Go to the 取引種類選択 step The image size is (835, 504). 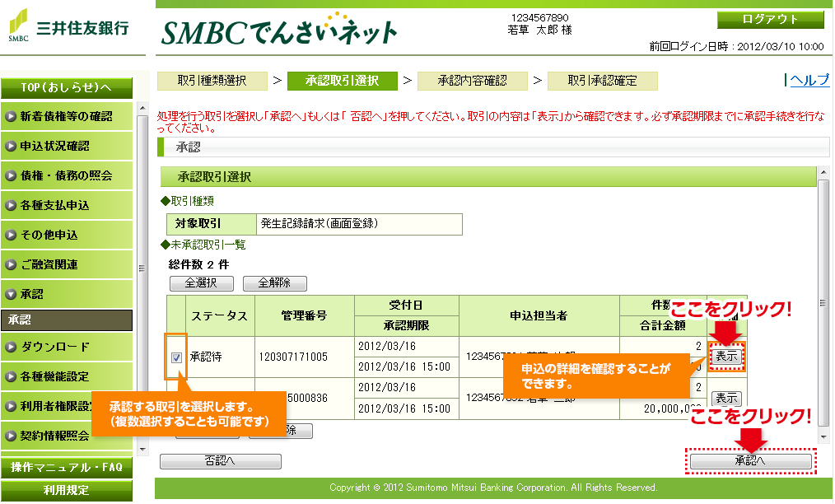[212, 81]
